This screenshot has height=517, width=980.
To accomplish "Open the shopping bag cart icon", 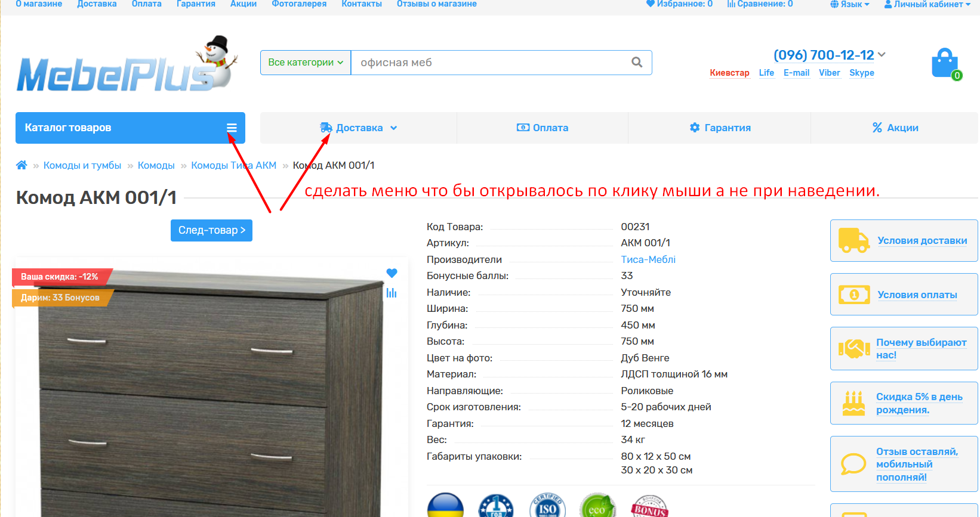I will [x=945, y=63].
